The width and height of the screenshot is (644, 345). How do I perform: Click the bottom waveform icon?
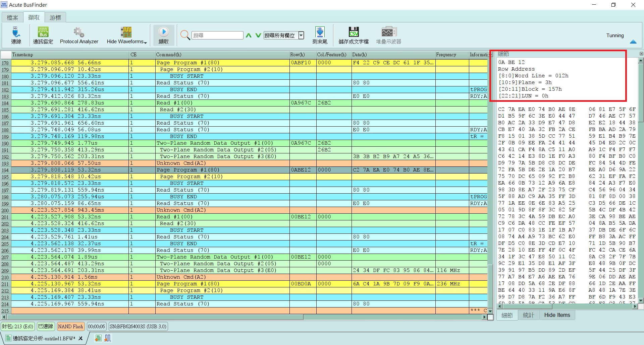tap(108, 338)
